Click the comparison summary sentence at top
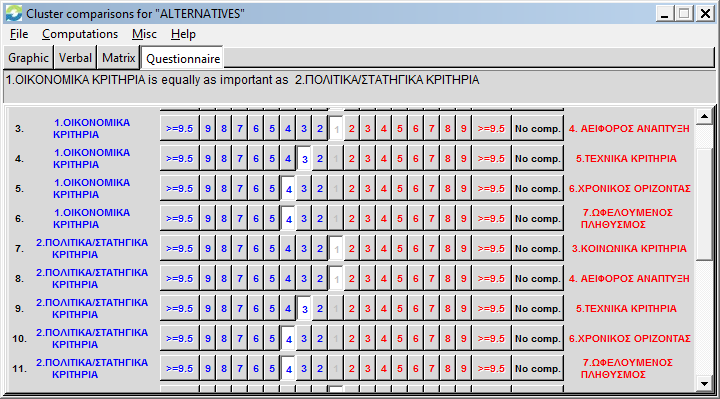 pyautogui.click(x=242, y=80)
